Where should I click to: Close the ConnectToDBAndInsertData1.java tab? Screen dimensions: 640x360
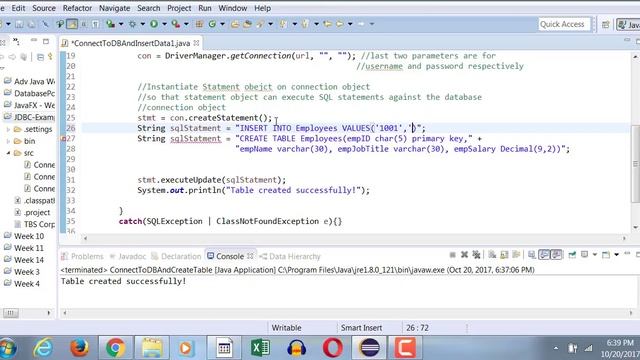pyautogui.click(x=196, y=42)
